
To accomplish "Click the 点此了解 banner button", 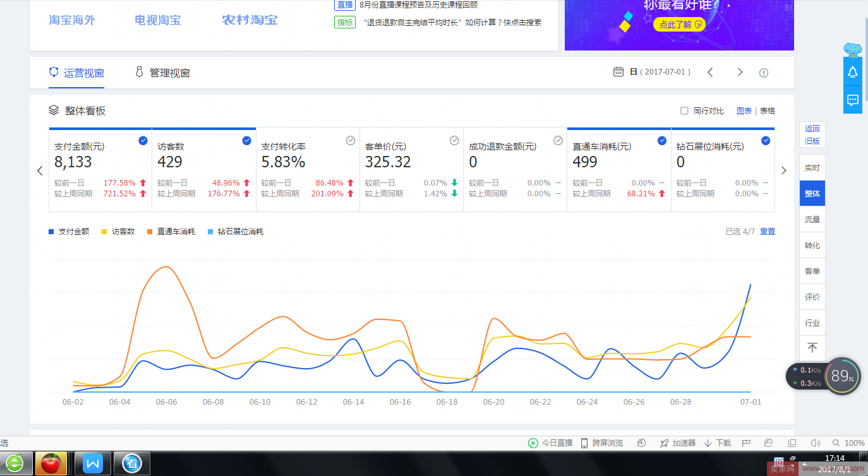I will point(679,25).
